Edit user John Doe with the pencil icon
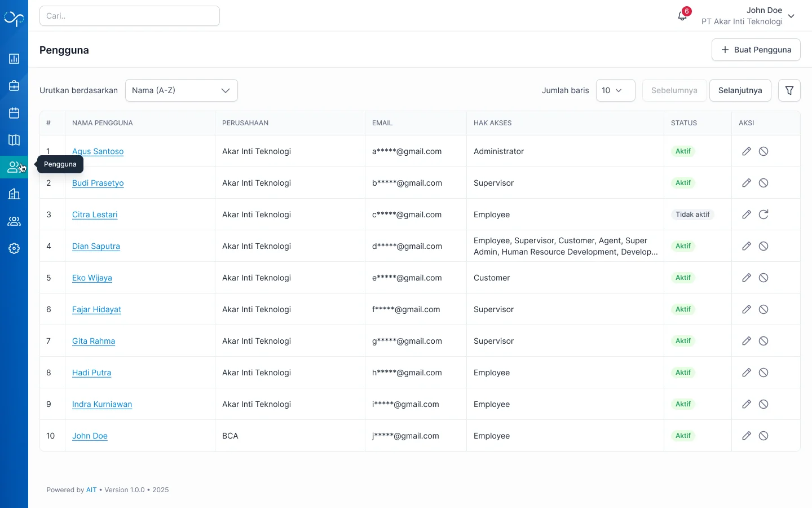Screen dimensions: 812x508 [x=747, y=436]
